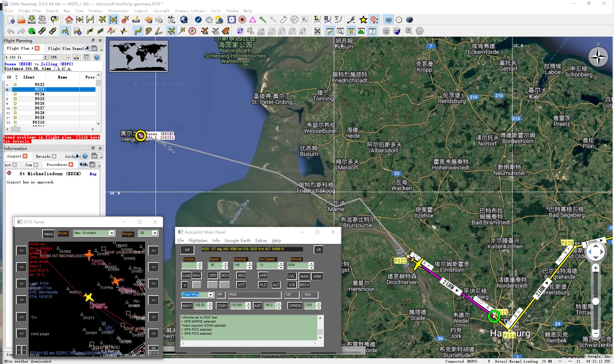Click XPNDR button in Autopilot panel
This screenshot has height=364, width=614.
[295, 306]
